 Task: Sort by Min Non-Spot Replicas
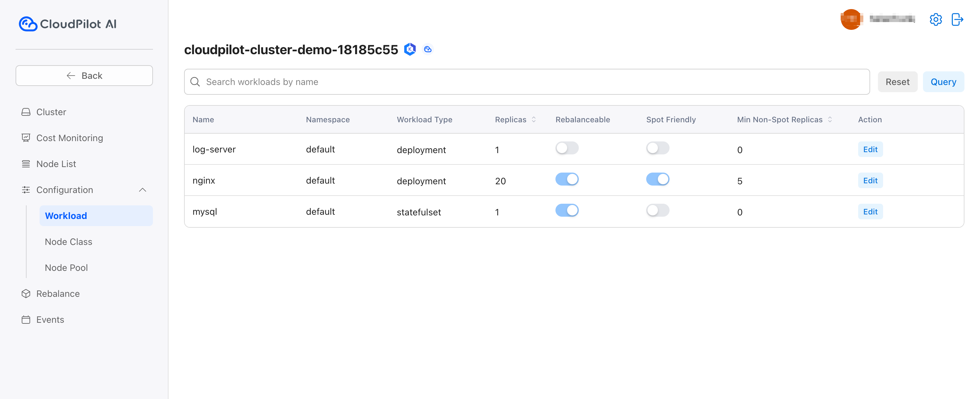pos(829,119)
